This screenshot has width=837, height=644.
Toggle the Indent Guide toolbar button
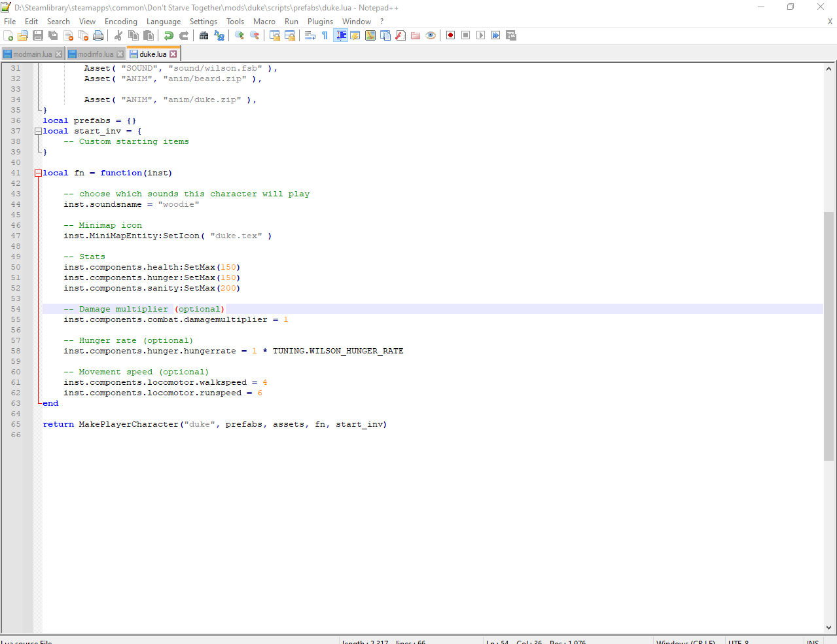(340, 35)
